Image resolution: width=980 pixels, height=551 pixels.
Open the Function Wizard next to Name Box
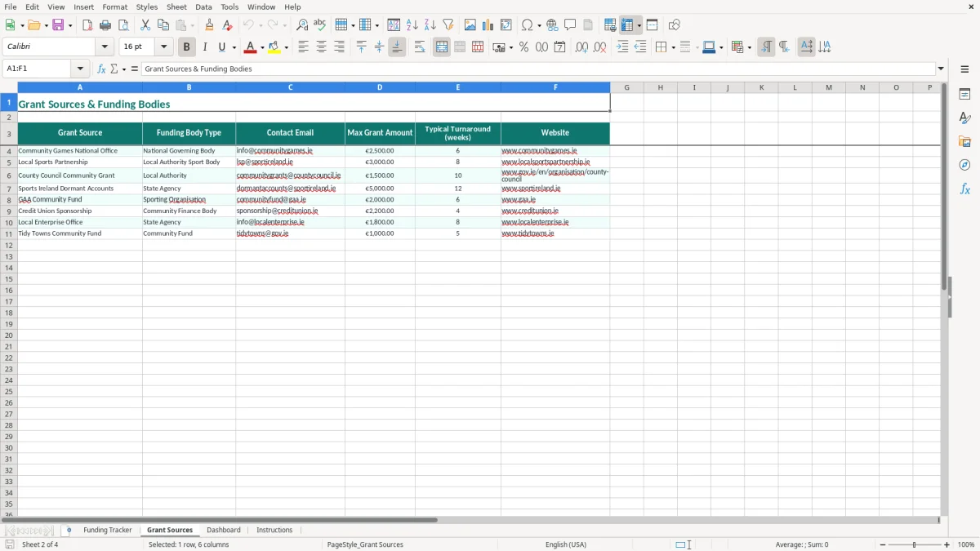coord(102,69)
